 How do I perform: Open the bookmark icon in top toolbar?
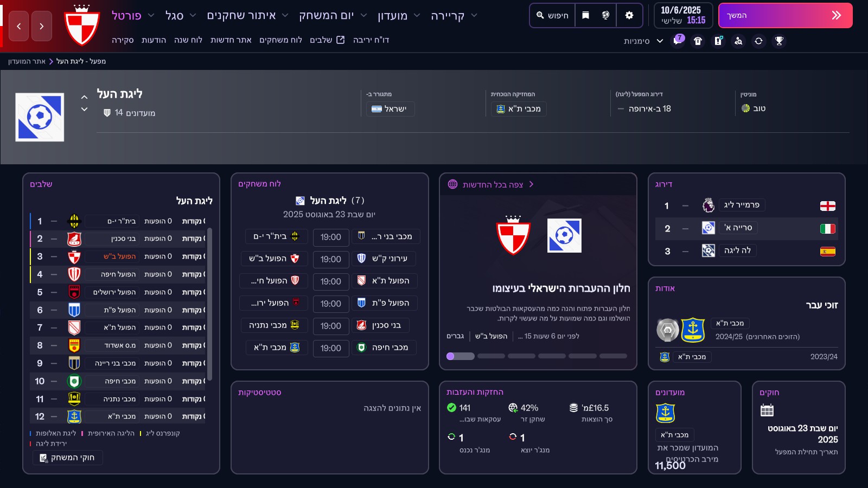[x=585, y=15]
